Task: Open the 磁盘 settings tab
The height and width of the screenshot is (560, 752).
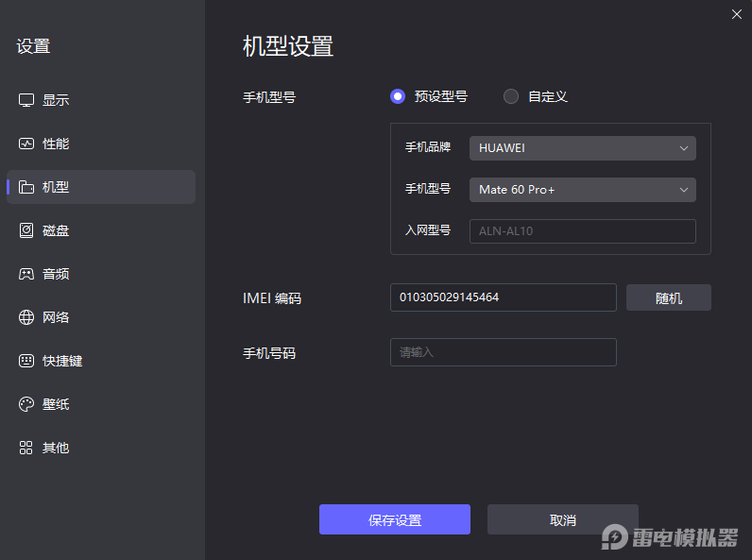Action: click(101, 230)
